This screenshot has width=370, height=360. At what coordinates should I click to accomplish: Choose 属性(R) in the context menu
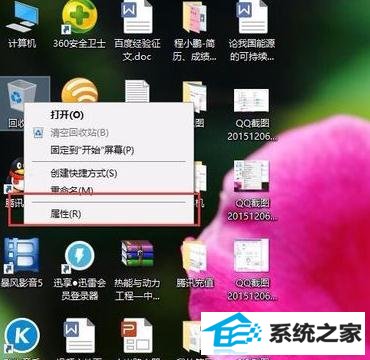tap(109, 214)
